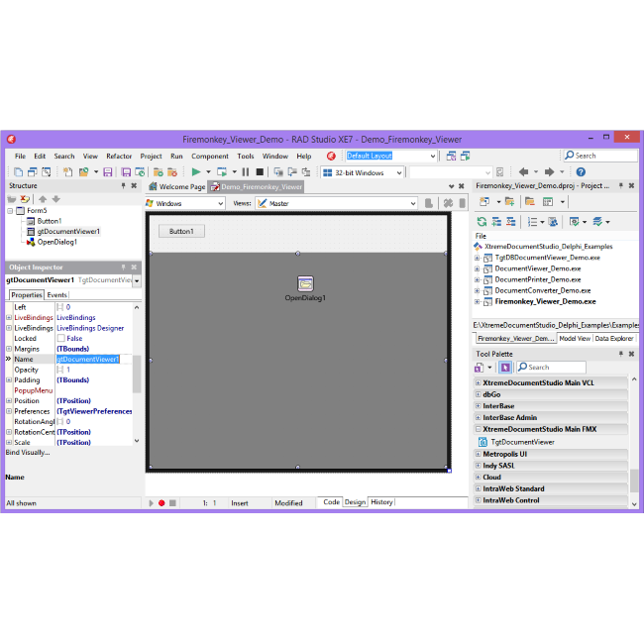Expand the Metropolis UI palette category
Screen dimensions: 644x644
pos(478,454)
